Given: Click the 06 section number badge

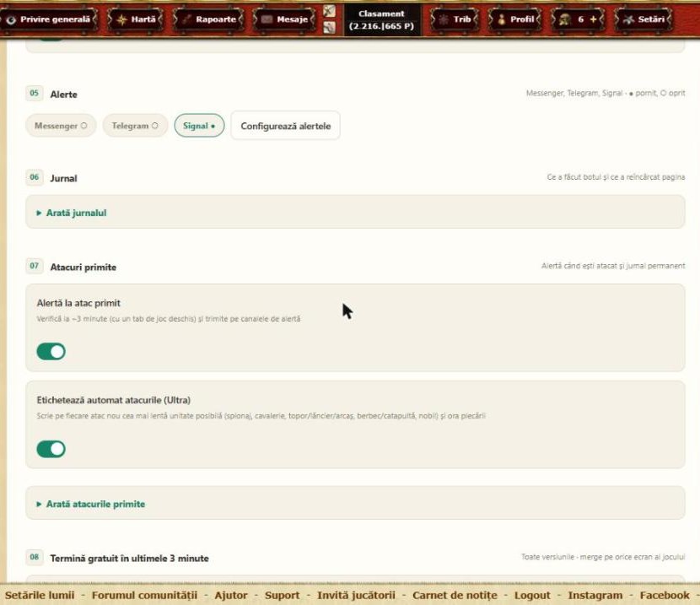Looking at the screenshot, I should pos(35,177).
